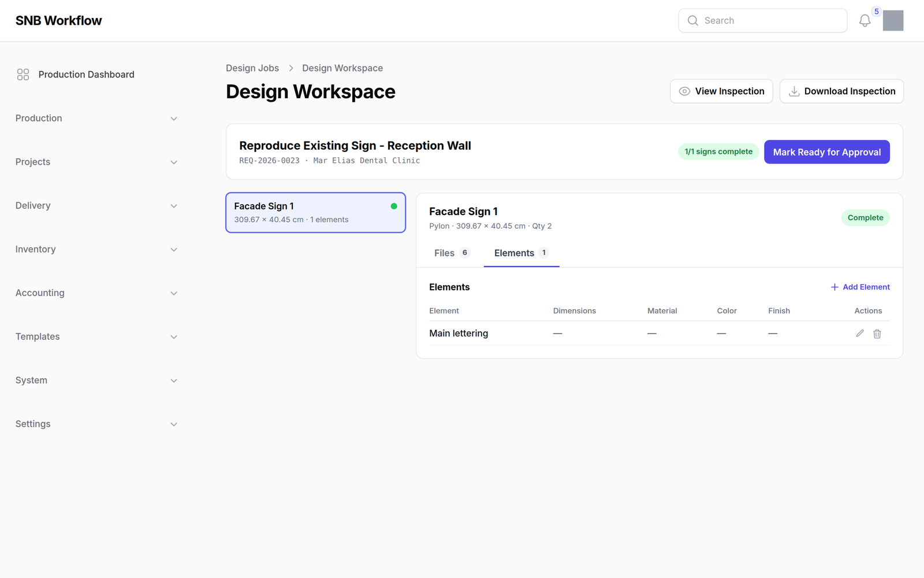Delete the Main lettering element via trash icon
The image size is (924, 578).
pyautogui.click(x=877, y=334)
